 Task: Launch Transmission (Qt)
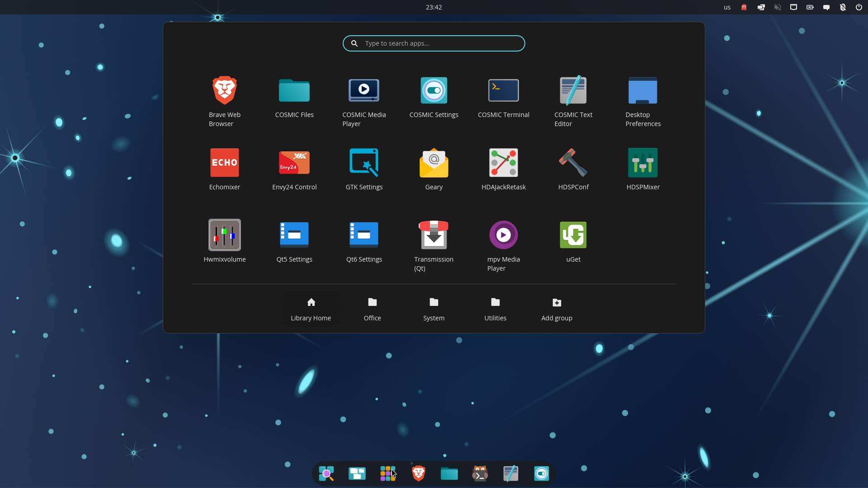pyautogui.click(x=434, y=246)
